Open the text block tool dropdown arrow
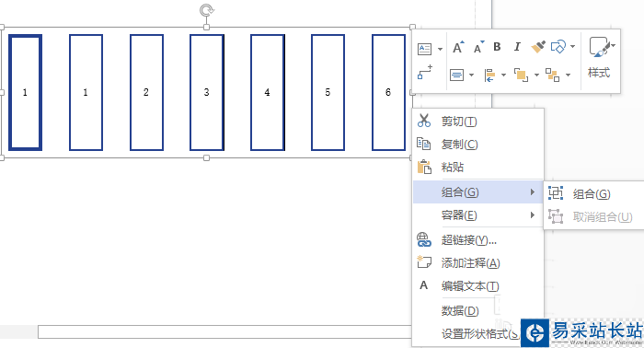The height and width of the screenshot is (348, 644). click(440, 50)
